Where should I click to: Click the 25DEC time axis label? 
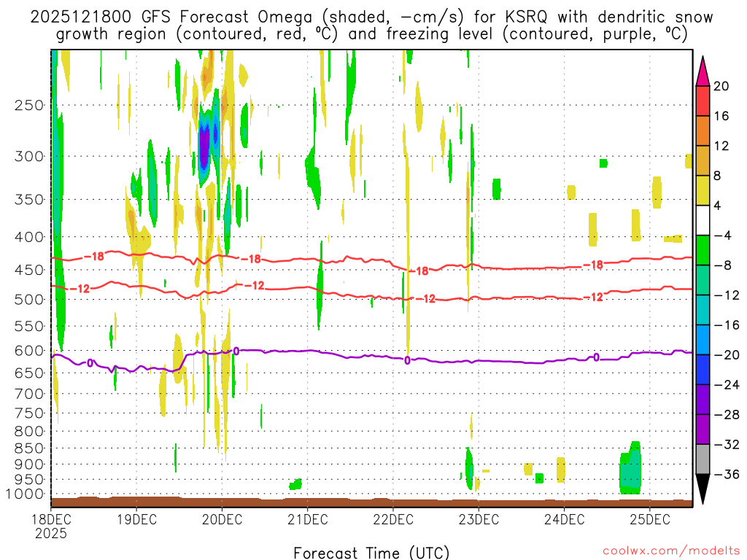coord(650,519)
